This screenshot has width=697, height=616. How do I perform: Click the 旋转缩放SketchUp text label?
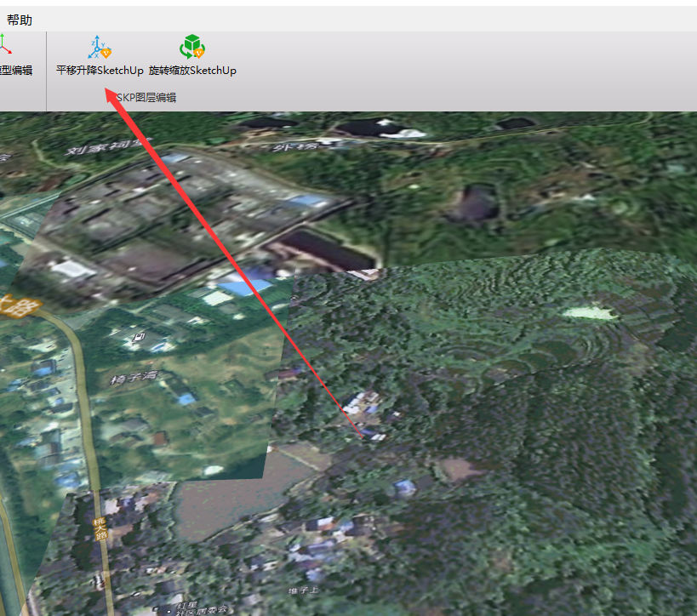pos(192,71)
